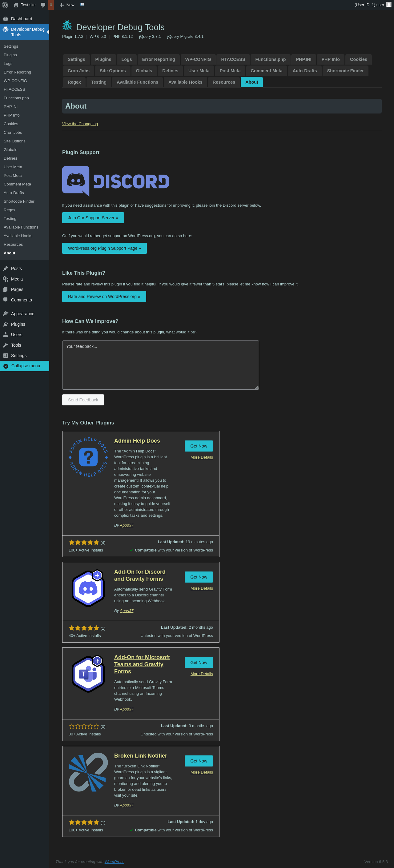
Task: Open Auto-Drafts in the sidebar submenu
Action: pyautogui.click(x=14, y=193)
